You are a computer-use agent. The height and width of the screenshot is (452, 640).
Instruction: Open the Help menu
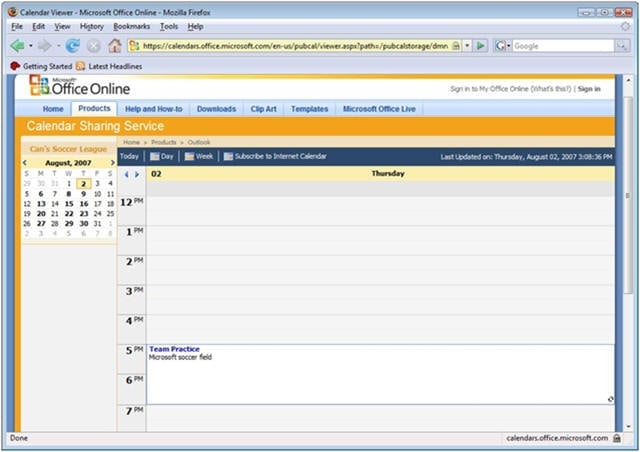click(x=196, y=27)
